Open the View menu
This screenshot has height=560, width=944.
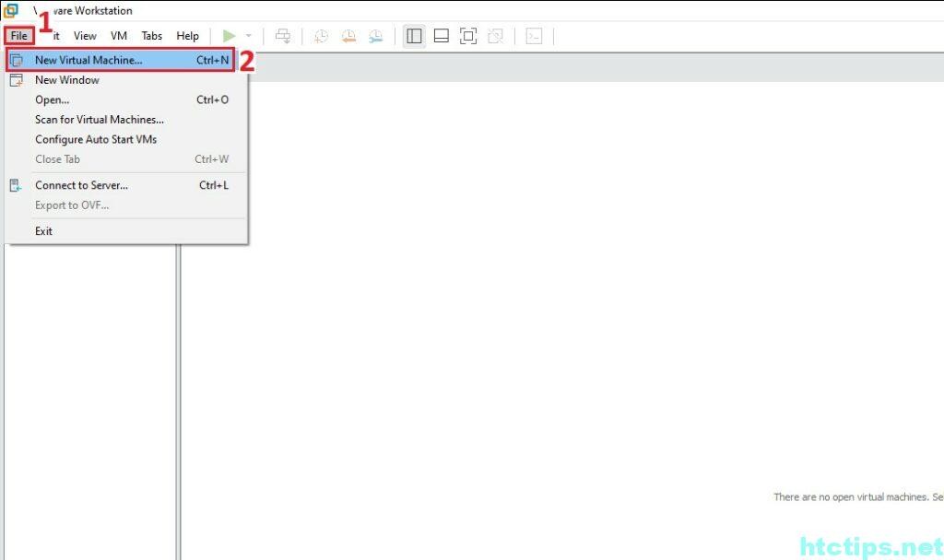click(85, 36)
